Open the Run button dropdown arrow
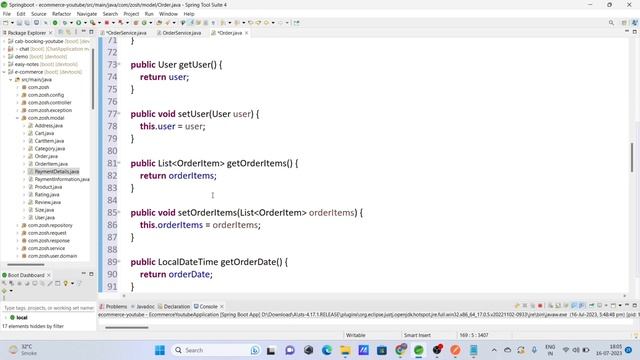 (x=84, y=23)
